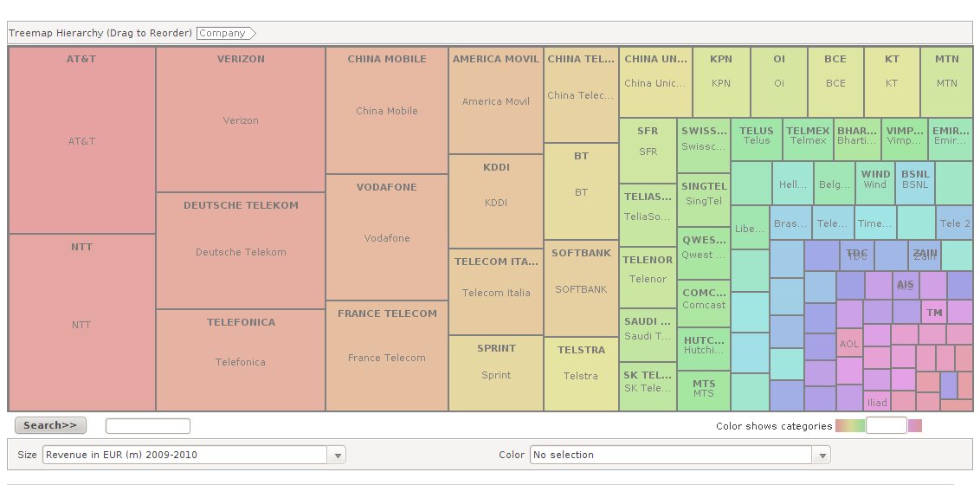Select the KT treemap cell
Image resolution: width=980 pixels, height=485 pixels.
(x=892, y=82)
